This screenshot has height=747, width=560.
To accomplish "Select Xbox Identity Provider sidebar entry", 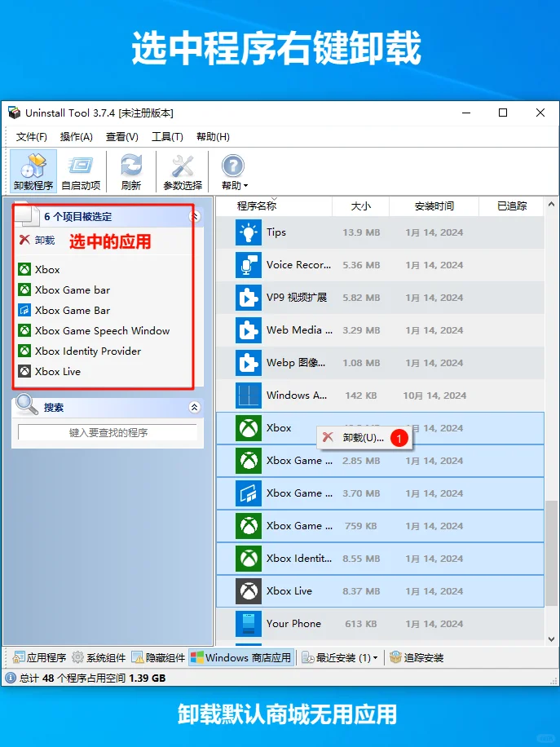I will pos(87,351).
